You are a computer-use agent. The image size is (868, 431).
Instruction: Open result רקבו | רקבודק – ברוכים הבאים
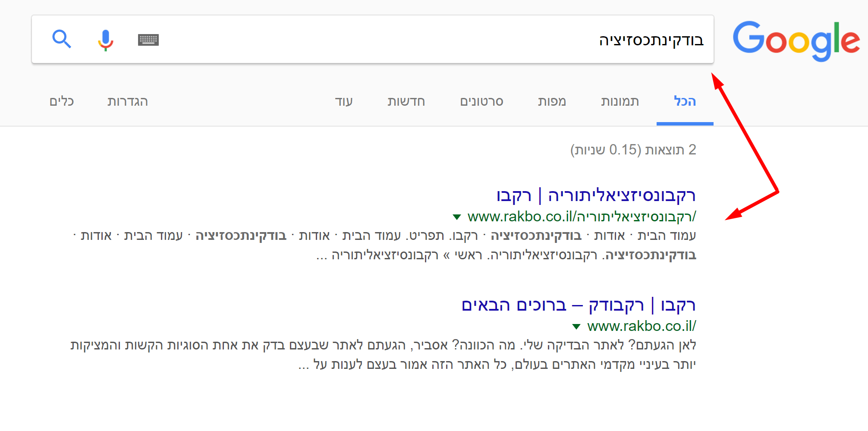point(579,305)
